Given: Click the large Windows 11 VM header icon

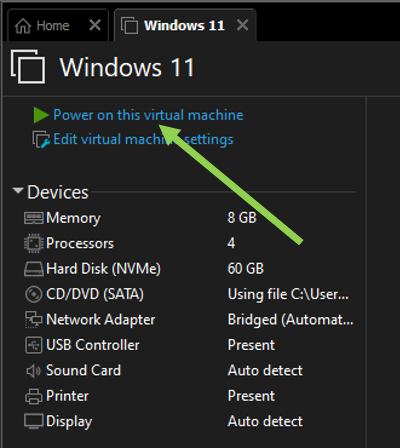Looking at the screenshot, I should (x=28, y=67).
